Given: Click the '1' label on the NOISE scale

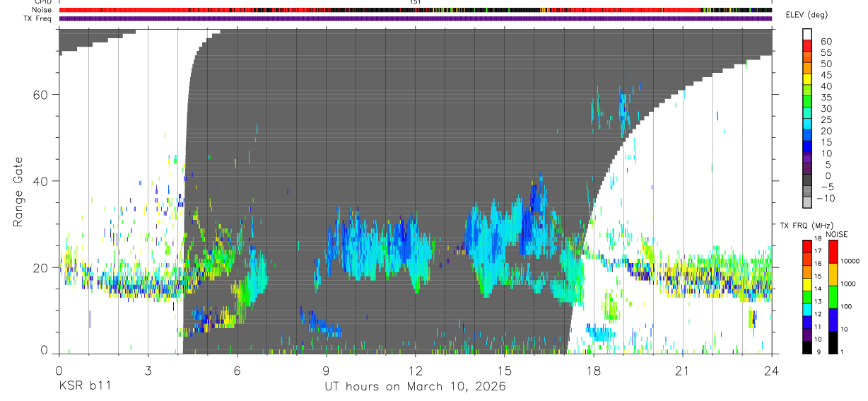Looking at the screenshot, I should point(841,351).
